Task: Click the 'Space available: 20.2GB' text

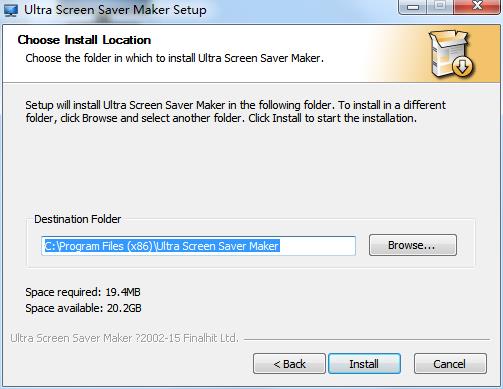Action: (x=83, y=308)
